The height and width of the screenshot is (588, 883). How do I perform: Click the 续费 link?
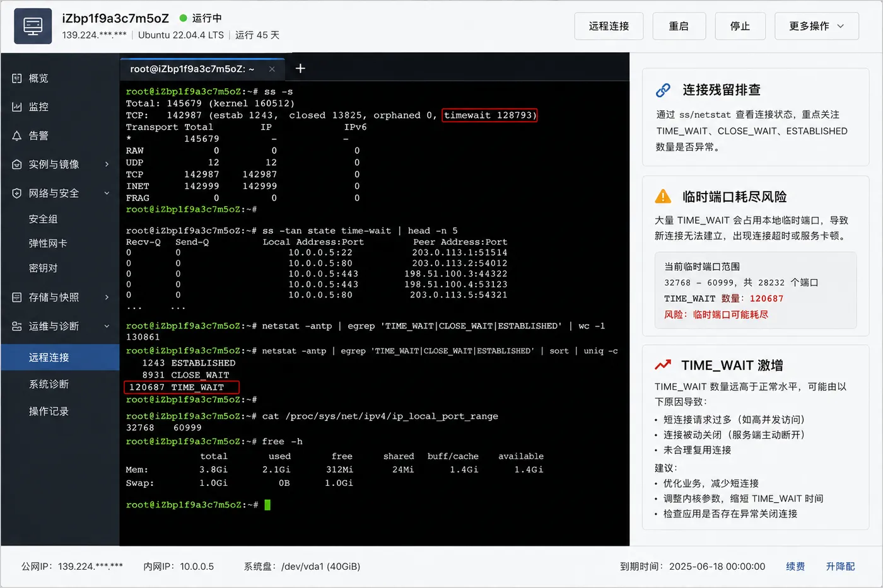click(x=795, y=567)
